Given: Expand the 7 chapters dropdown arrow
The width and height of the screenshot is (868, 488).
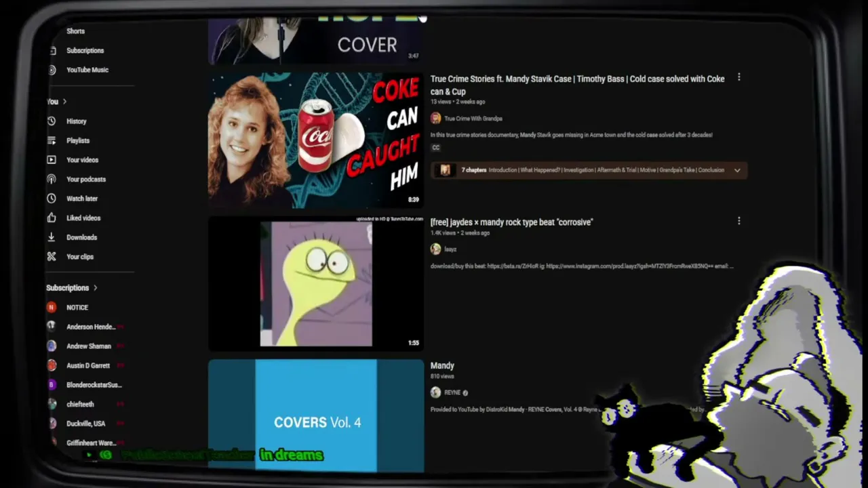Looking at the screenshot, I should pos(737,170).
